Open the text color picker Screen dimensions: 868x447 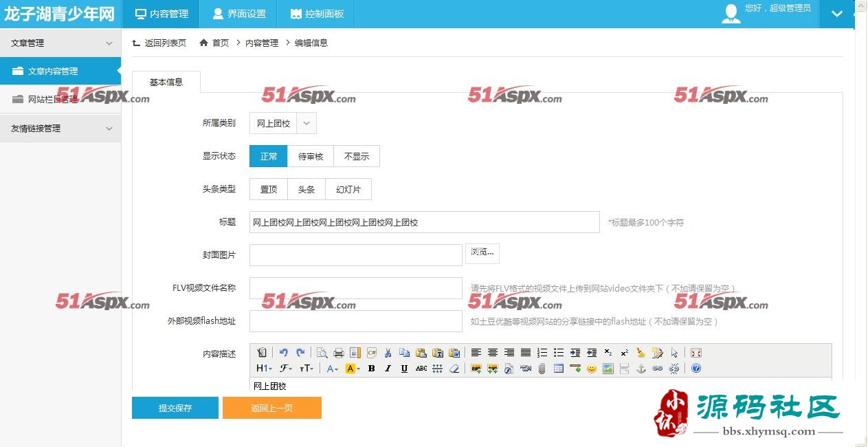point(333,369)
